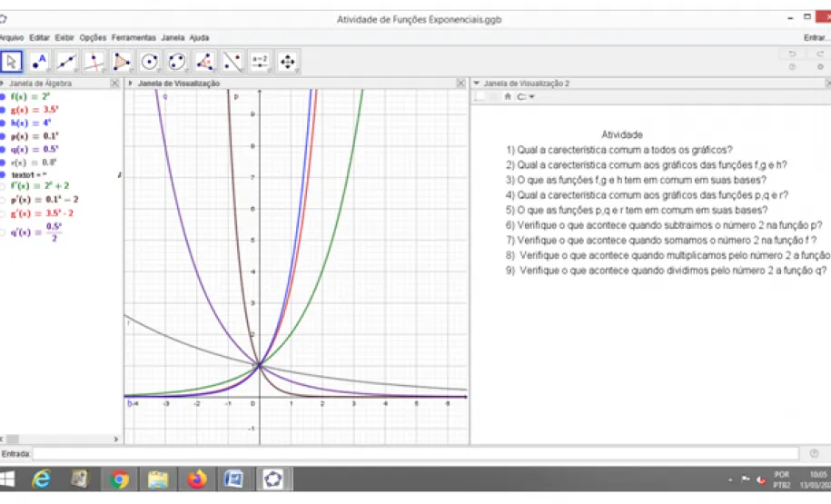The width and height of the screenshot is (831, 504).
Task: Click the Entrar sign-in link
Action: coord(814,38)
